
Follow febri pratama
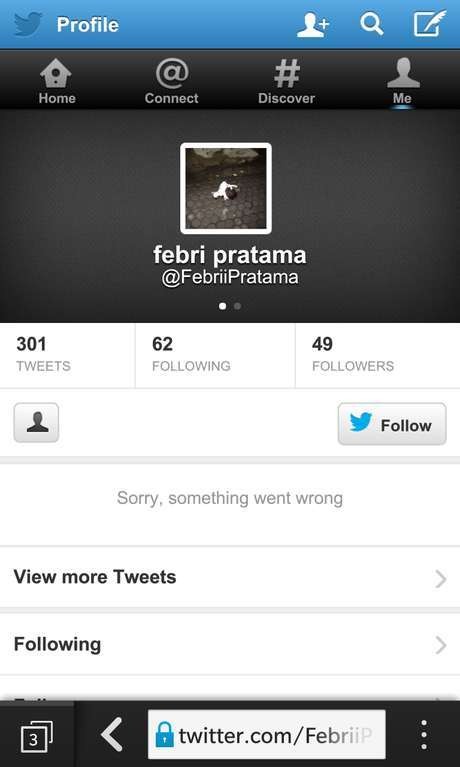pos(392,424)
